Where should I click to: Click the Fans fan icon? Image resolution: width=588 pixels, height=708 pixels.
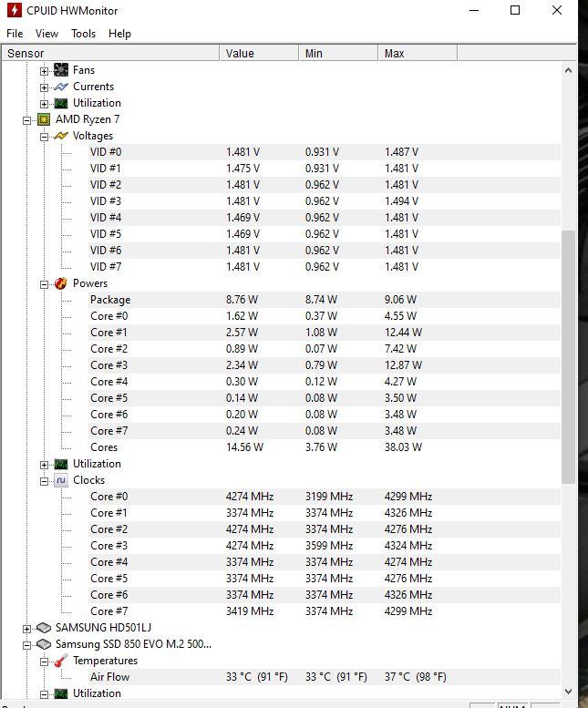[61, 70]
